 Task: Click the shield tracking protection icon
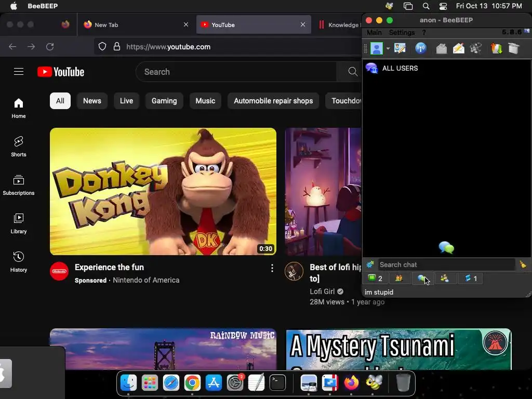pos(102,46)
